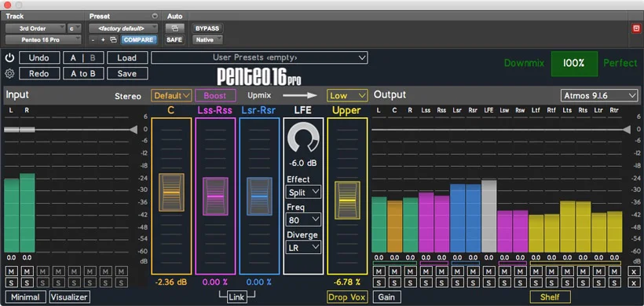
Task: Open the settings gear icon
Action: point(9,74)
